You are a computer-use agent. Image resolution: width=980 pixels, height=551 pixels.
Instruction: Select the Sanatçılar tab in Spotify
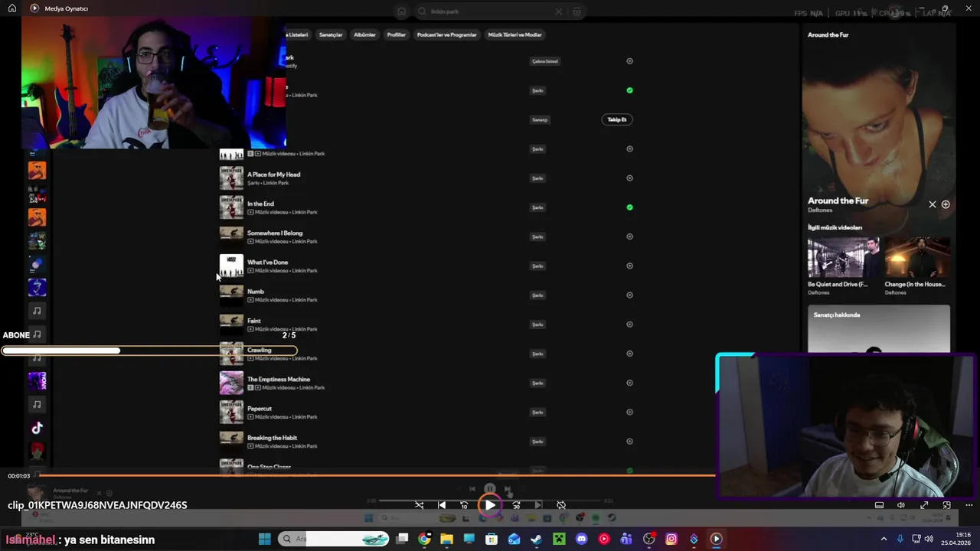[331, 34]
